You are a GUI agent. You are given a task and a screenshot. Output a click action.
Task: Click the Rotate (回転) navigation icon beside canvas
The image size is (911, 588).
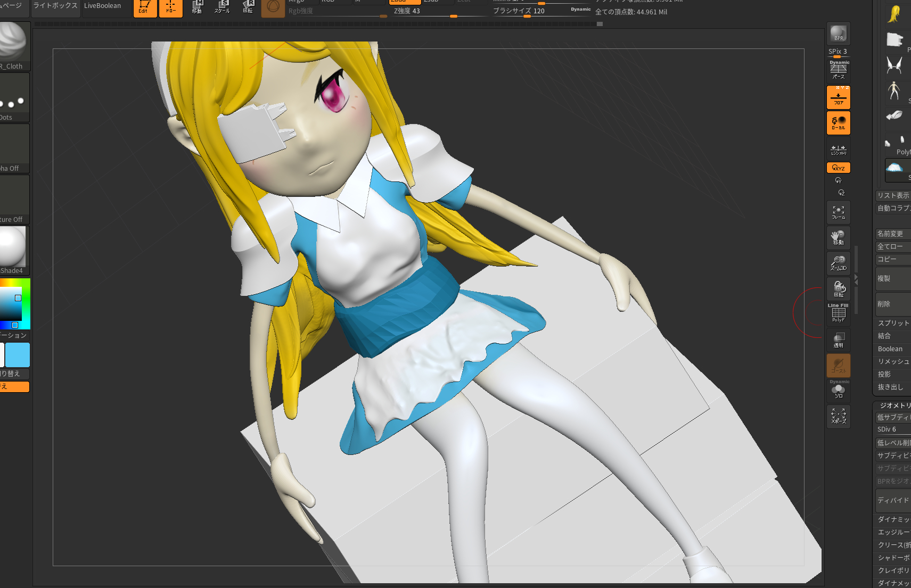pos(839,289)
